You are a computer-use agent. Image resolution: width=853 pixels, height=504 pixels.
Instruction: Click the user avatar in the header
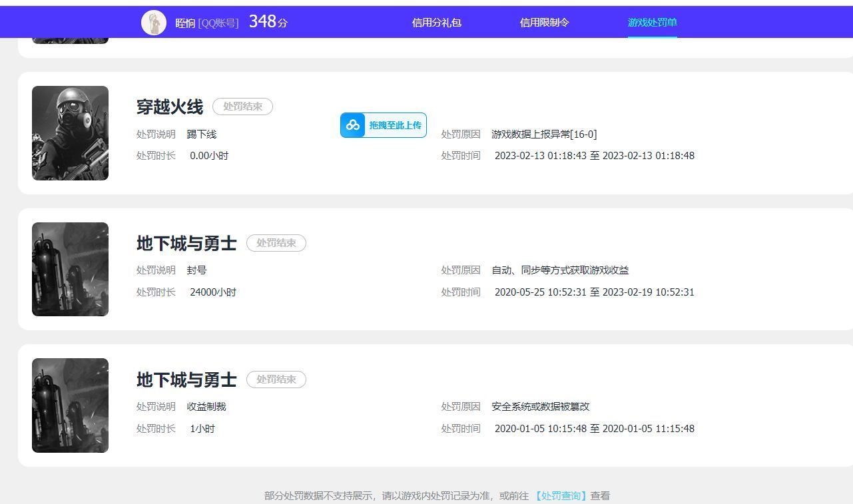tap(154, 23)
